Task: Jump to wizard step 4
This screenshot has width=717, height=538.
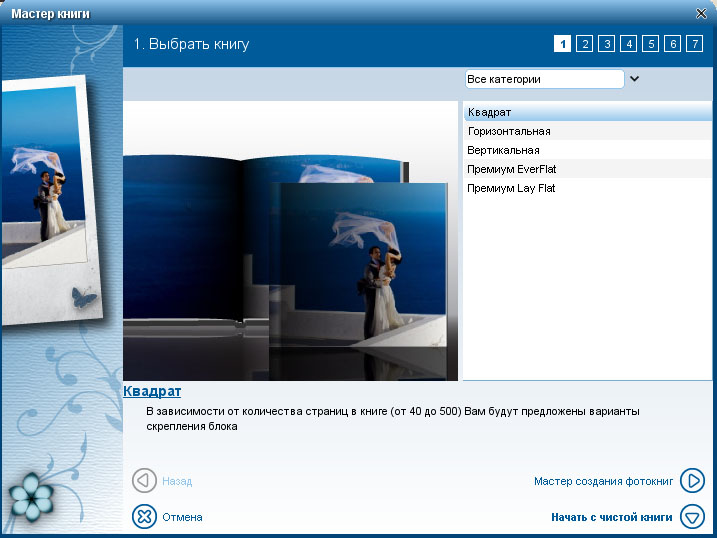Action: coord(628,44)
